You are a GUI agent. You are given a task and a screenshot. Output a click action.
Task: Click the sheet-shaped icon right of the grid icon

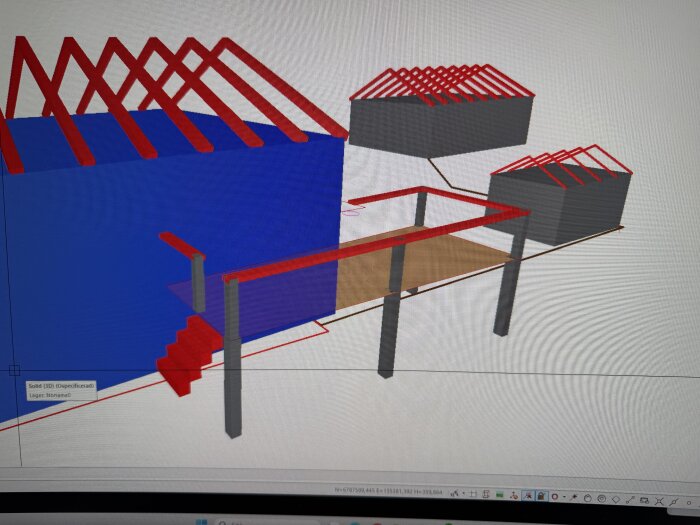[x=486, y=494]
